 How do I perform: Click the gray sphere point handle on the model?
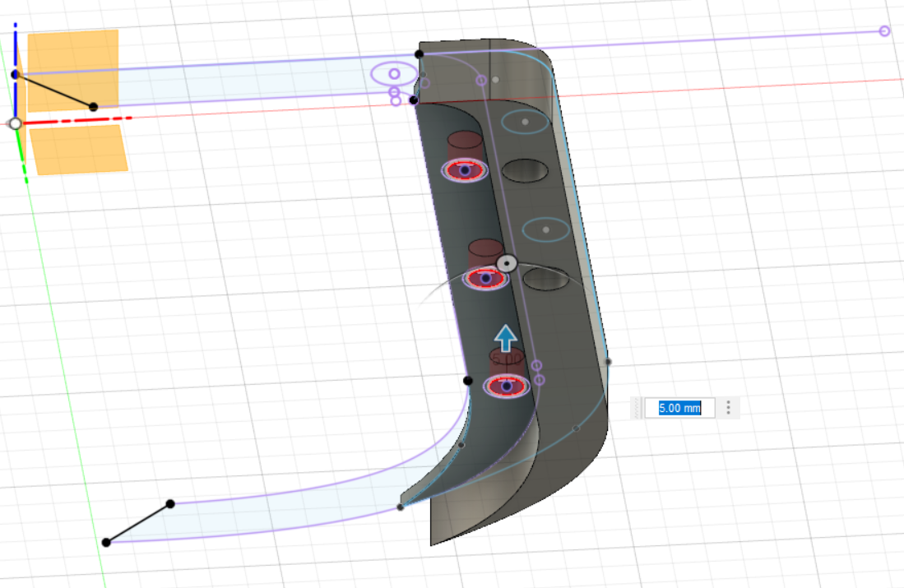(x=507, y=265)
